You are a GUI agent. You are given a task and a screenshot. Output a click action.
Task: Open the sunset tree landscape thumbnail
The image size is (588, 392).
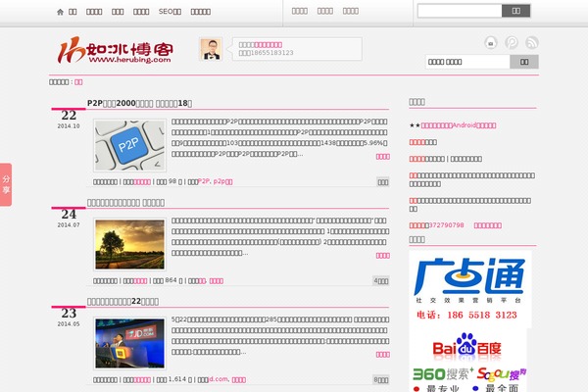point(129,244)
